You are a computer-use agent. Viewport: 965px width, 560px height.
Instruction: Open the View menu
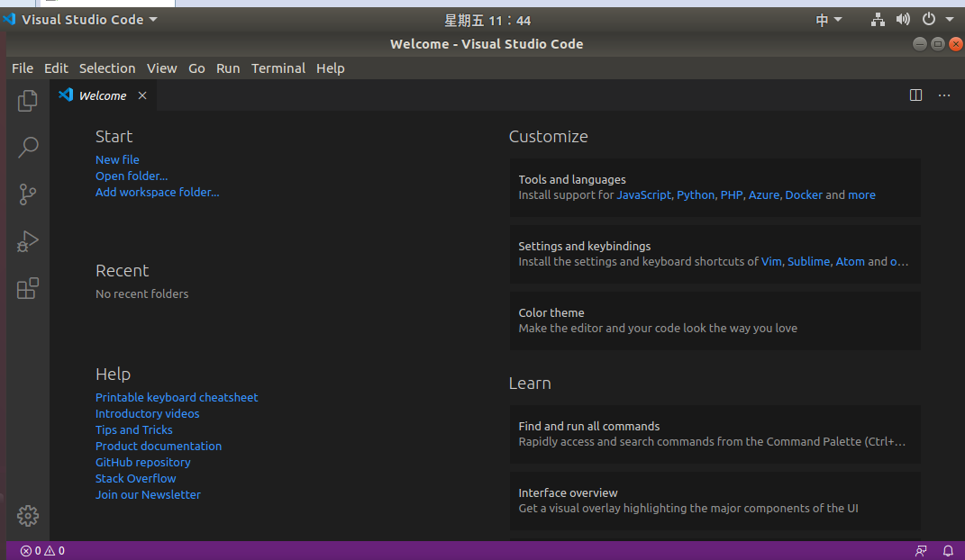click(x=162, y=68)
